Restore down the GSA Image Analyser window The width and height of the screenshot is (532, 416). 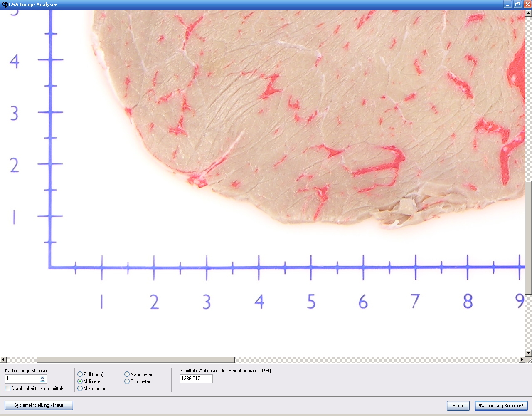click(517, 5)
